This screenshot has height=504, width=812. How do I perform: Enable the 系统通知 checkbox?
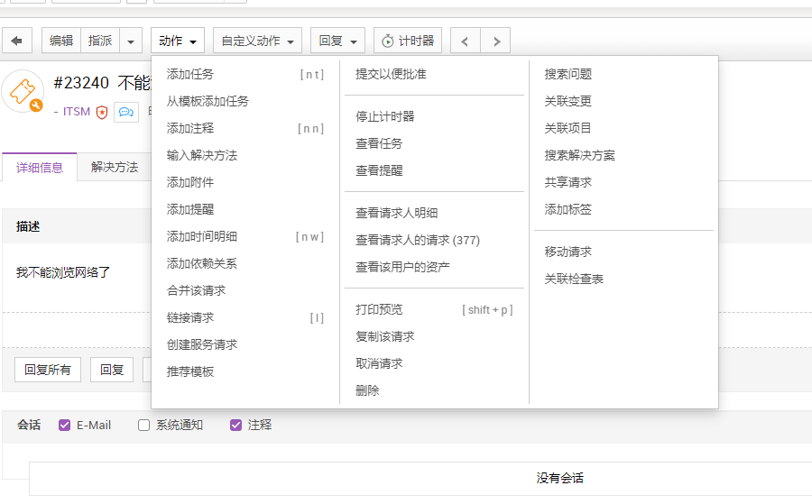pyautogui.click(x=143, y=425)
